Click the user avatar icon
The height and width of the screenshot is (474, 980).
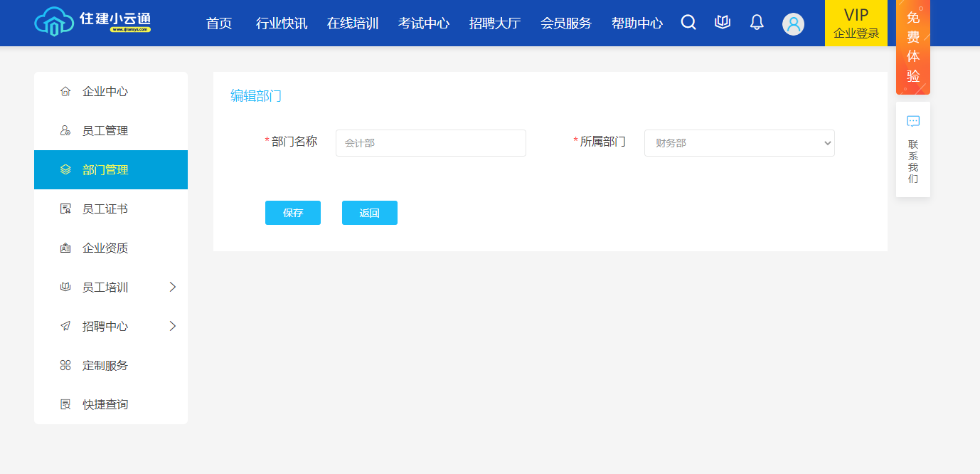793,24
